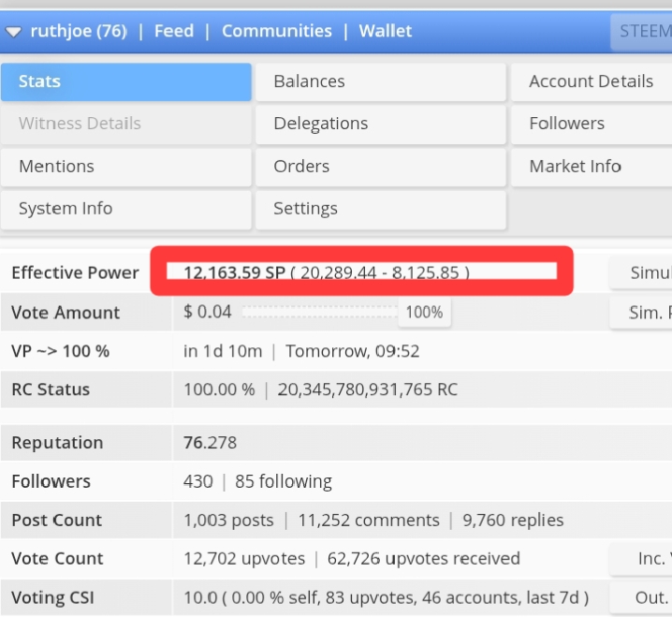Show the Followers tab
The width and height of the screenshot is (672, 617).
click(x=592, y=124)
